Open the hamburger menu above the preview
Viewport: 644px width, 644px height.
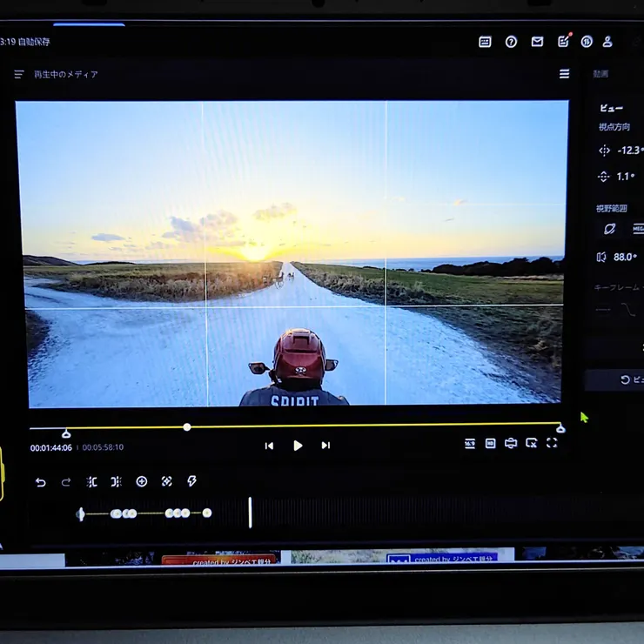click(564, 73)
